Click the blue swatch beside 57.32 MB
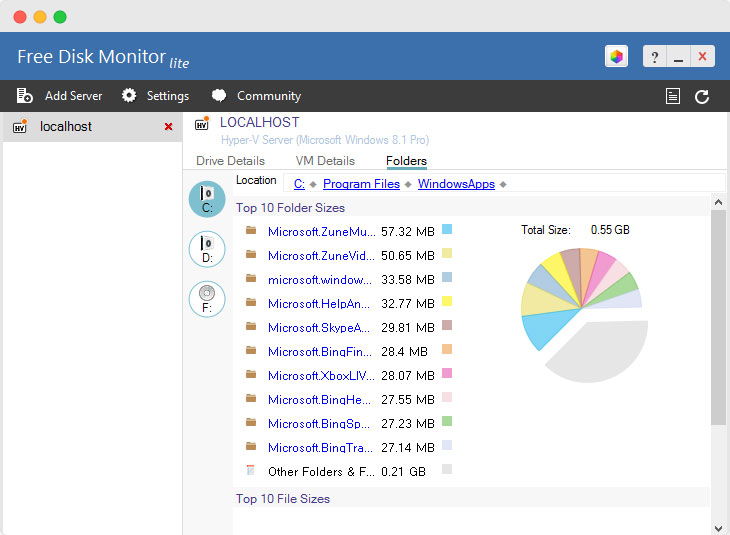Image resolution: width=730 pixels, height=535 pixels. tap(447, 230)
